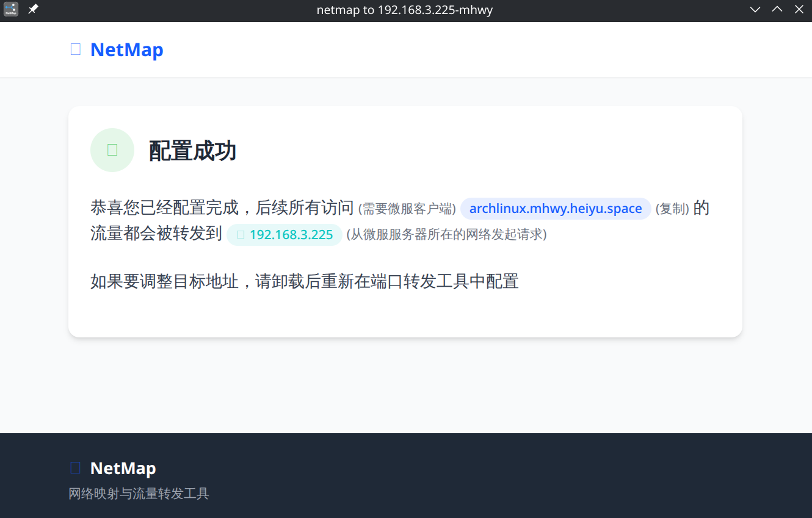Click the NetMap logo icon in header

pyautogui.click(x=76, y=49)
